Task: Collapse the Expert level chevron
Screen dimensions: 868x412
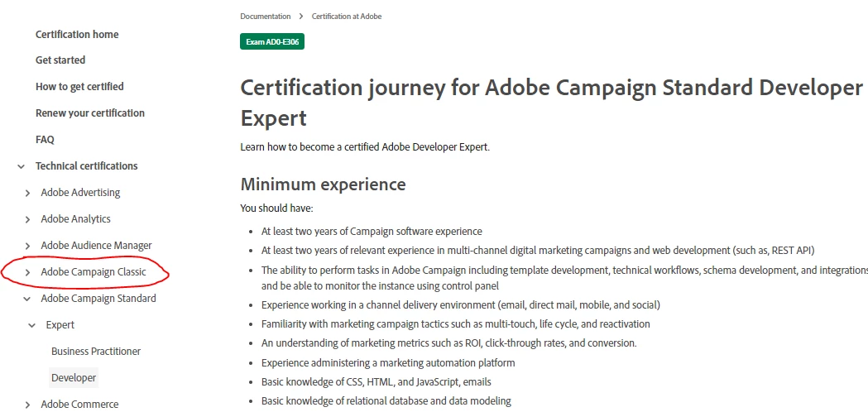Action: [31, 326]
